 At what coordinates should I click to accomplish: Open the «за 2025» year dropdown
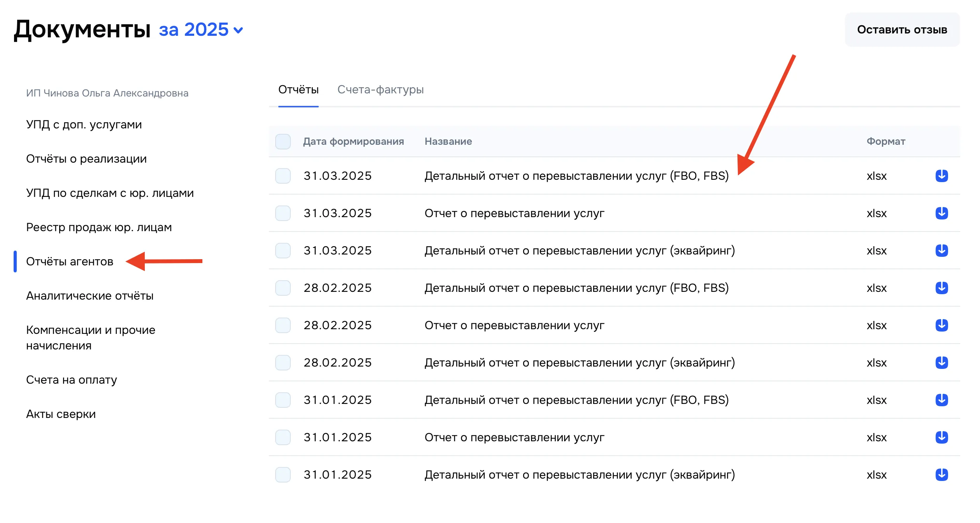[201, 30]
